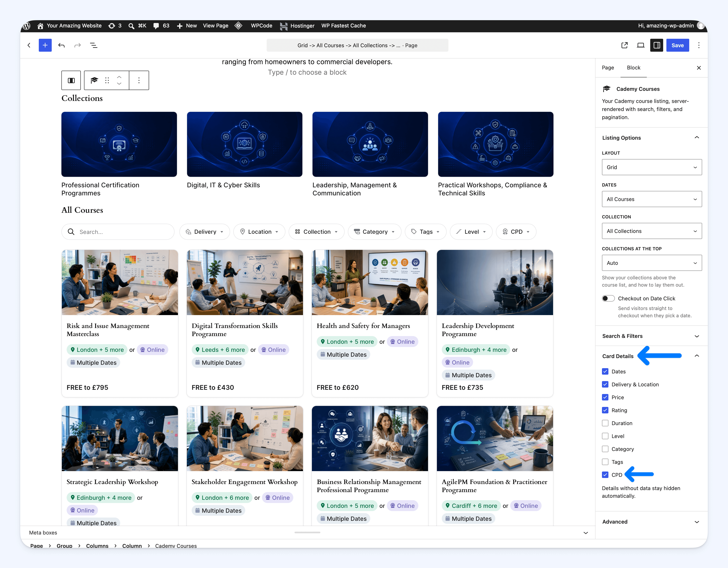Switch preview device with the laptop icon

coord(641,45)
